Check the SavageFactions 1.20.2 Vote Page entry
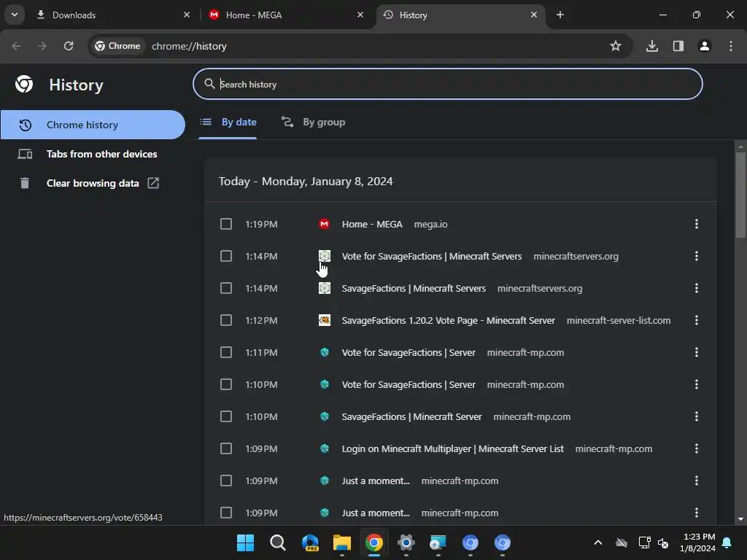This screenshot has width=747, height=560. tap(226, 320)
